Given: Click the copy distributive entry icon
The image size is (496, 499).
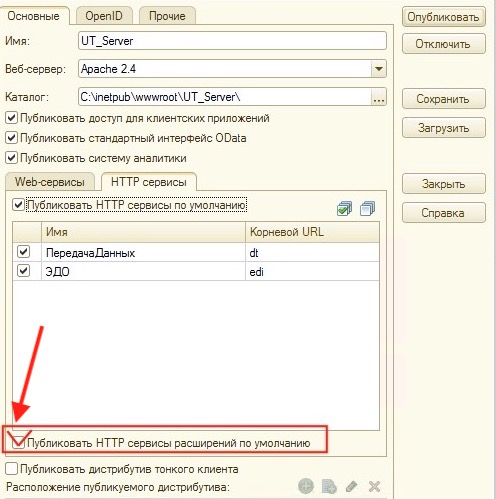Looking at the screenshot, I should (x=329, y=486).
